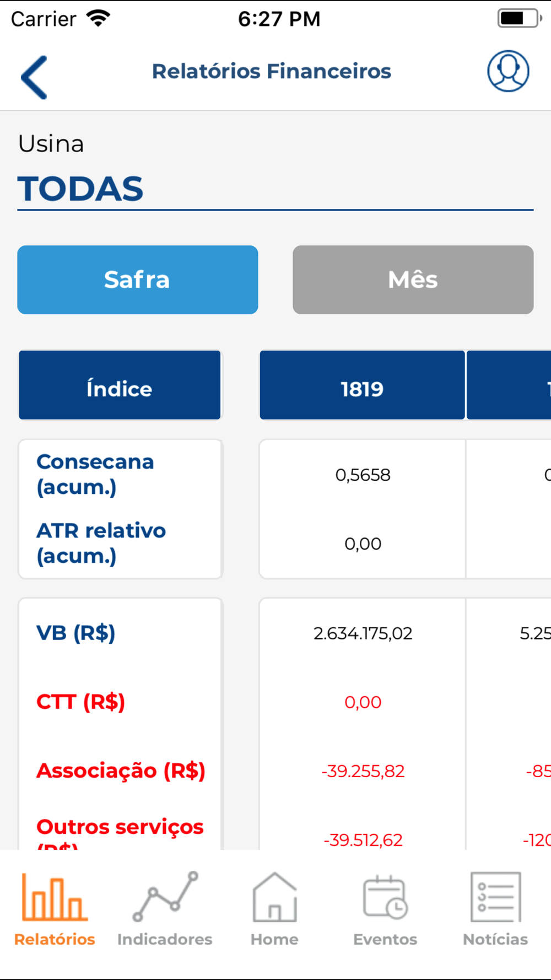This screenshot has height=980, width=551.
Task: Tap the CTT (R$) row label
Action: pos(80,702)
